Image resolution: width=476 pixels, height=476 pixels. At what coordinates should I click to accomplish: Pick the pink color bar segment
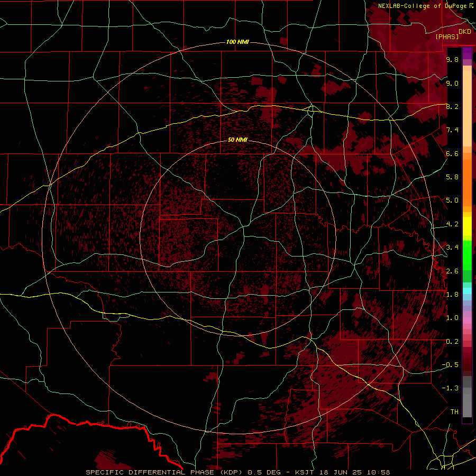coord(467,321)
